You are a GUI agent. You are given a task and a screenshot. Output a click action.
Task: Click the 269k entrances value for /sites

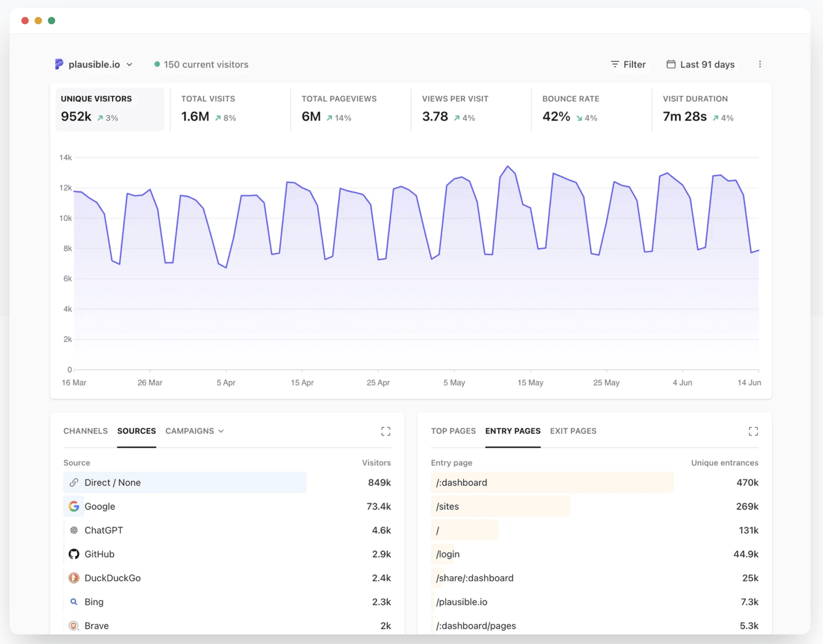pyautogui.click(x=747, y=506)
